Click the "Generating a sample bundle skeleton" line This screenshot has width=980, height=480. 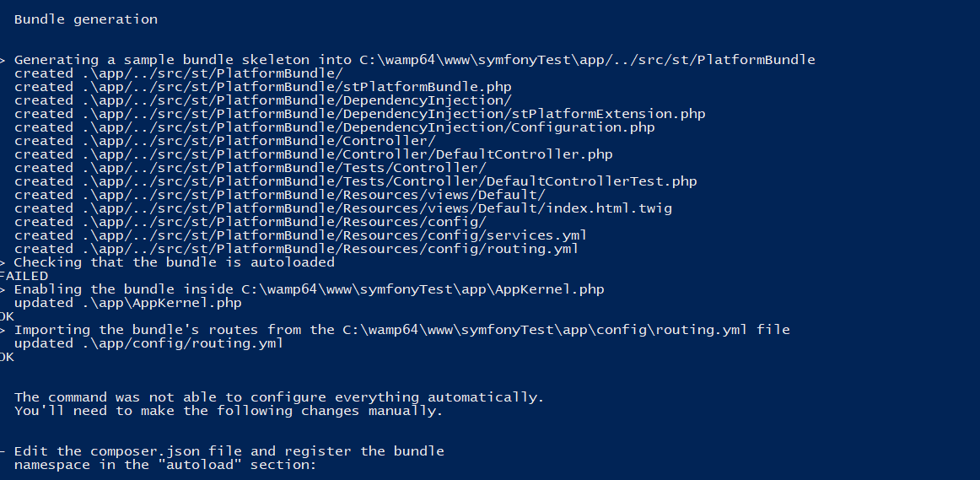pyautogui.click(x=414, y=60)
